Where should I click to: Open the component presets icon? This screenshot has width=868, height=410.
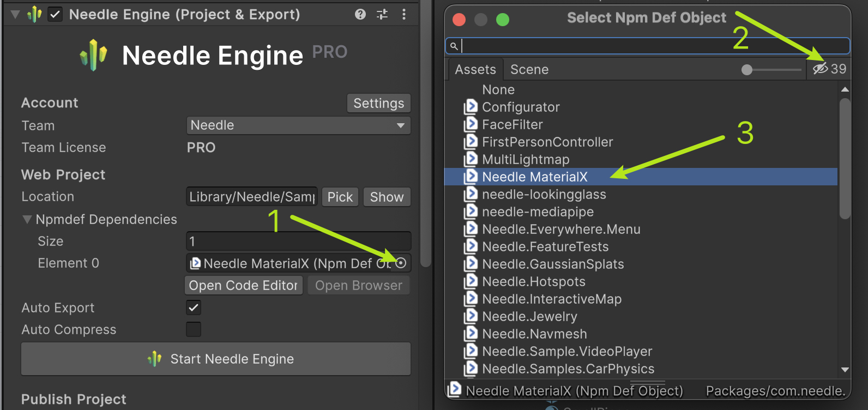click(382, 14)
